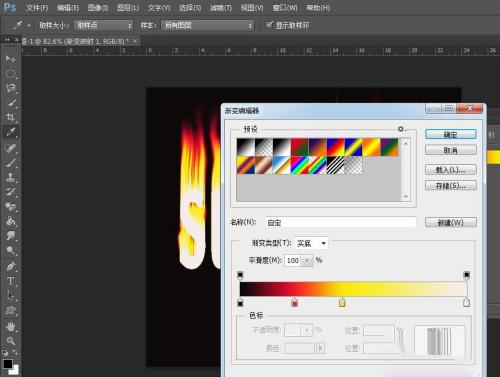Viewport: 500px width, 377px height.
Task: Select the Zoom tool
Action: pyautogui.click(x=10, y=341)
